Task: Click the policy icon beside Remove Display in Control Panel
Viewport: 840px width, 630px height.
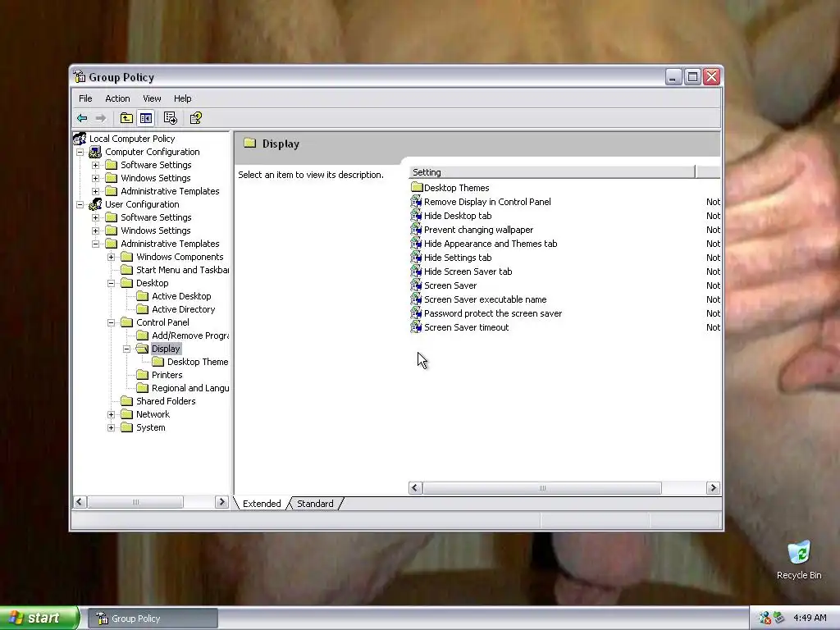Action: click(x=416, y=202)
